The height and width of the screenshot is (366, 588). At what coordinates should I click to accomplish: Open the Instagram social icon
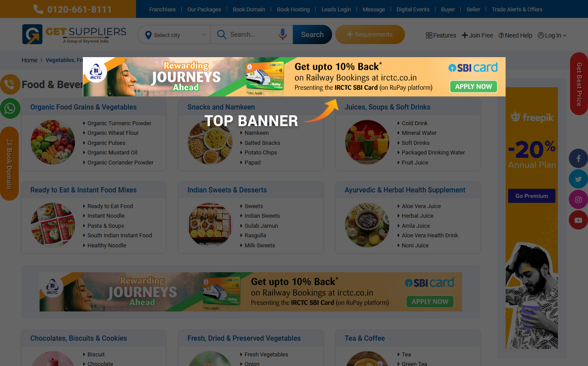coord(578,200)
